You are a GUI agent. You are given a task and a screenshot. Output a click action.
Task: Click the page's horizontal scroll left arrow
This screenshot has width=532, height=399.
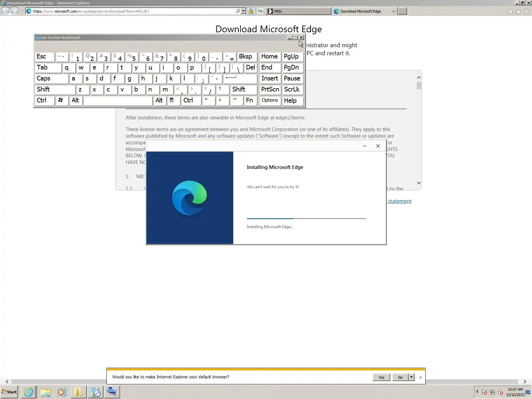tap(7, 382)
